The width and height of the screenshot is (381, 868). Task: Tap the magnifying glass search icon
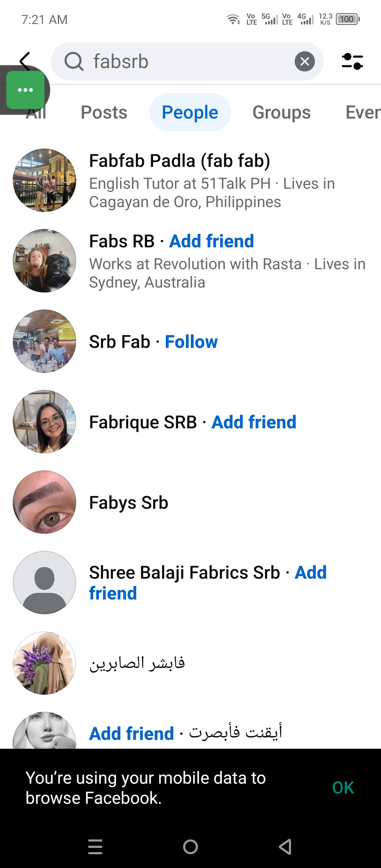(x=74, y=61)
